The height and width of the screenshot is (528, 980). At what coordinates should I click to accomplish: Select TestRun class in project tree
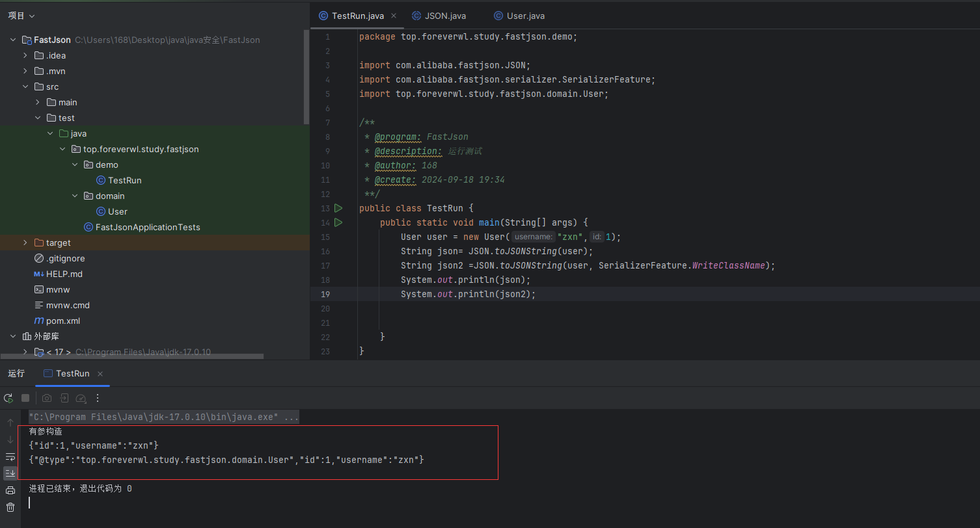(124, 180)
